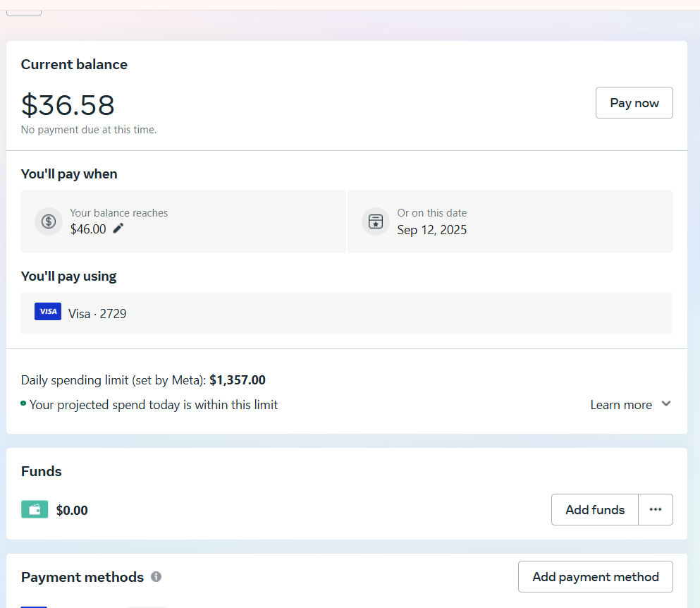This screenshot has height=608, width=700.
Task: Click the Visa card logo
Action: (48, 312)
